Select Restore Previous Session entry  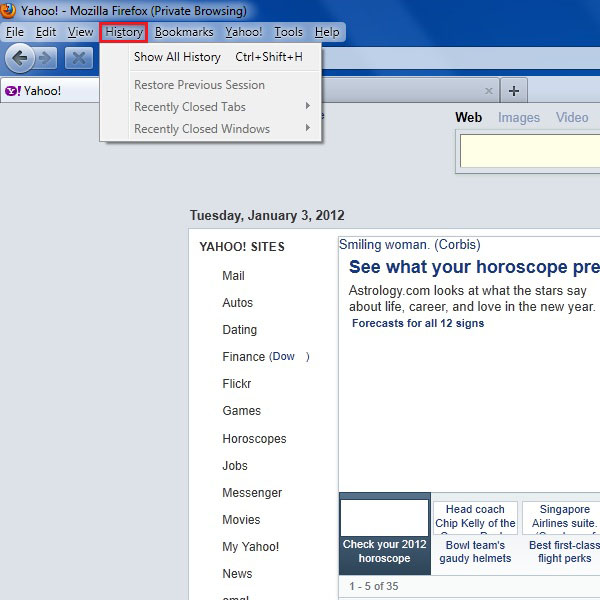point(225,85)
